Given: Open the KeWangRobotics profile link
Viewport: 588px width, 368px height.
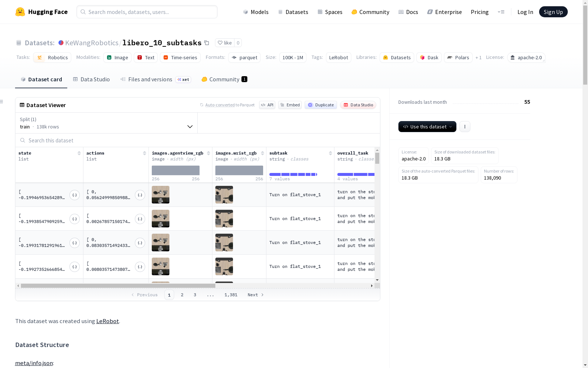Looking at the screenshot, I should pyautogui.click(x=92, y=43).
